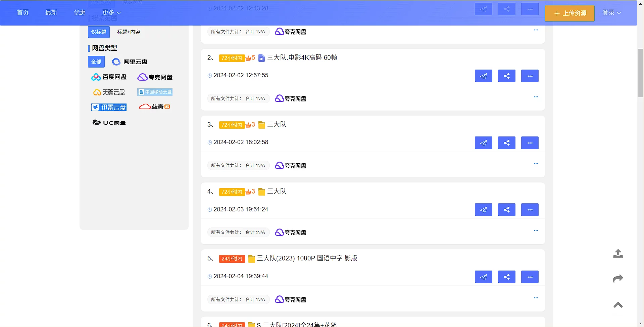Click the paper plane icon for result 4
644x327 pixels.
tap(483, 210)
